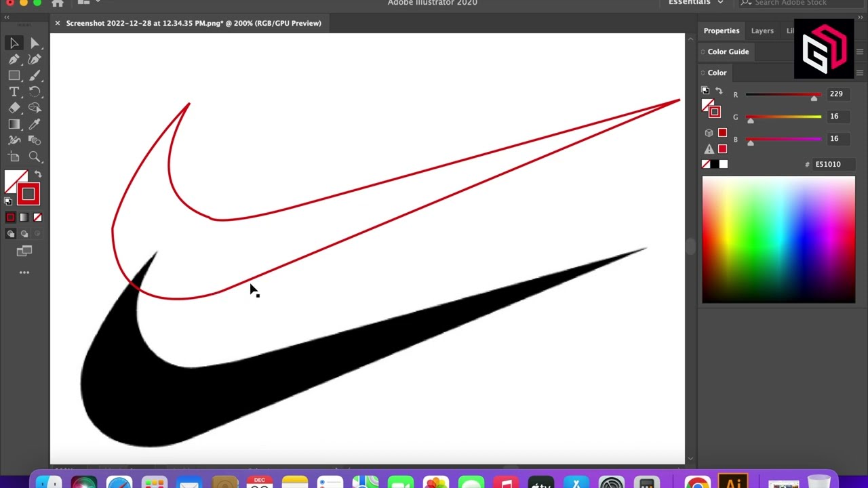Image resolution: width=868 pixels, height=488 pixels.
Task: Swap fill and stroke in toolbar
Action: tap(38, 174)
